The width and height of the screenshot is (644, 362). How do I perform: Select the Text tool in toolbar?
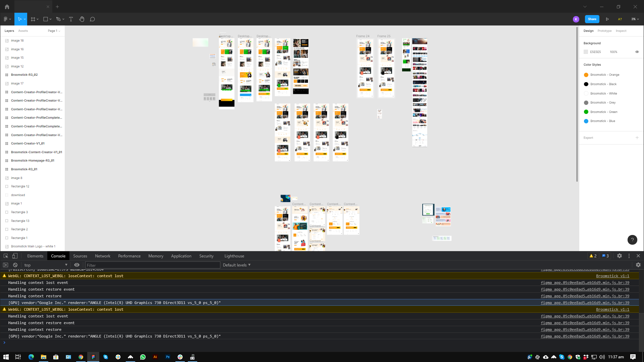click(x=71, y=19)
